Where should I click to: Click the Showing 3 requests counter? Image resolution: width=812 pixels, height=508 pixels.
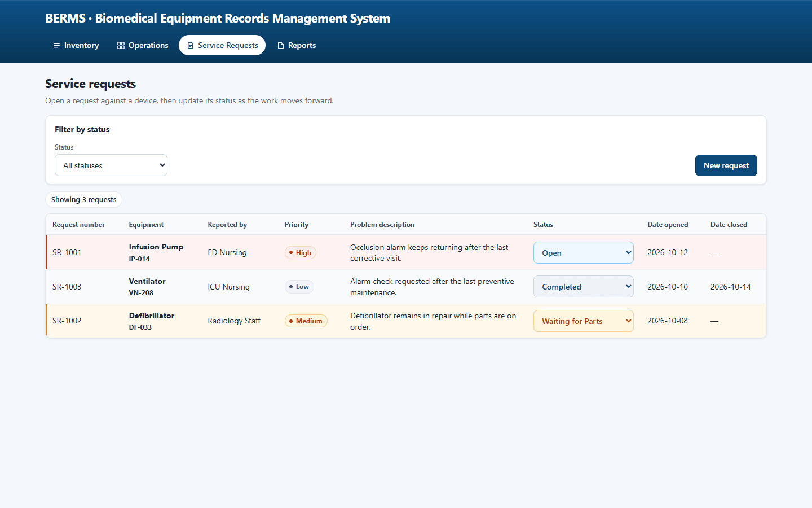coord(84,200)
